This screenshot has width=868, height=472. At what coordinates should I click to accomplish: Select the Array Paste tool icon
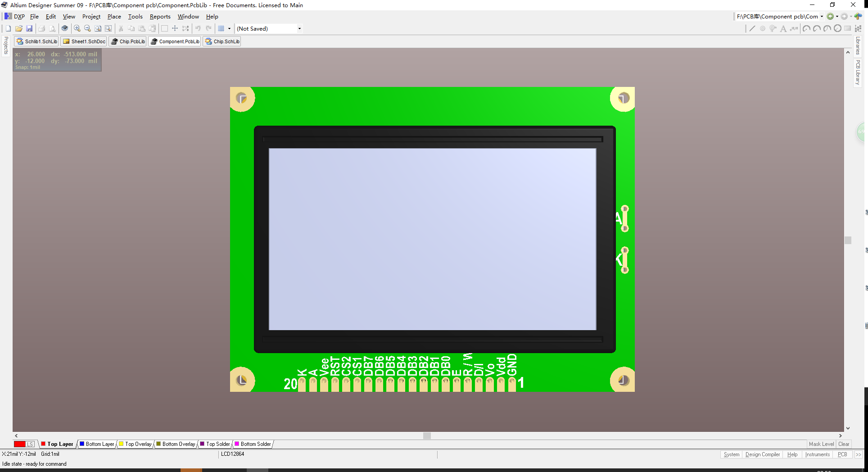click(858, 28)
